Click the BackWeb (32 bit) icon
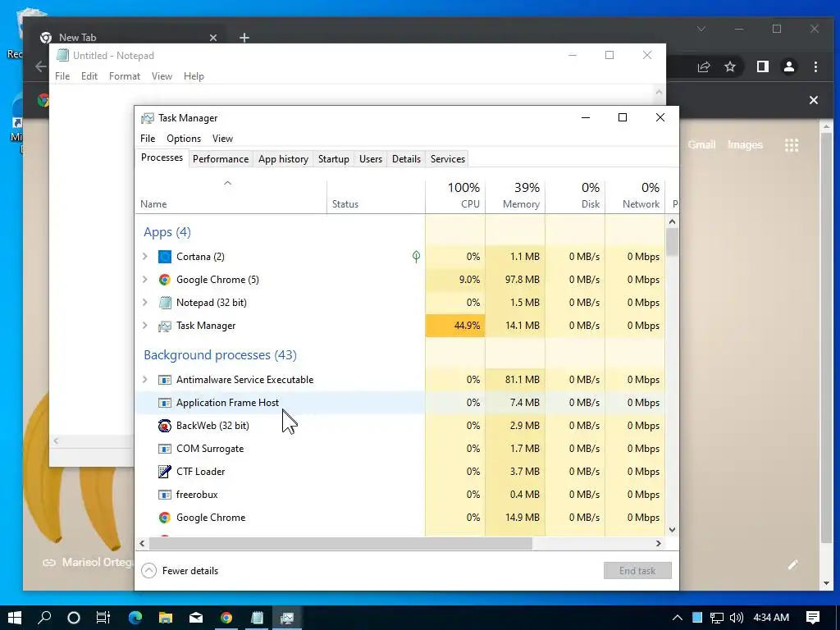Screen dimensions: 840x630 [x=164, y=426]
